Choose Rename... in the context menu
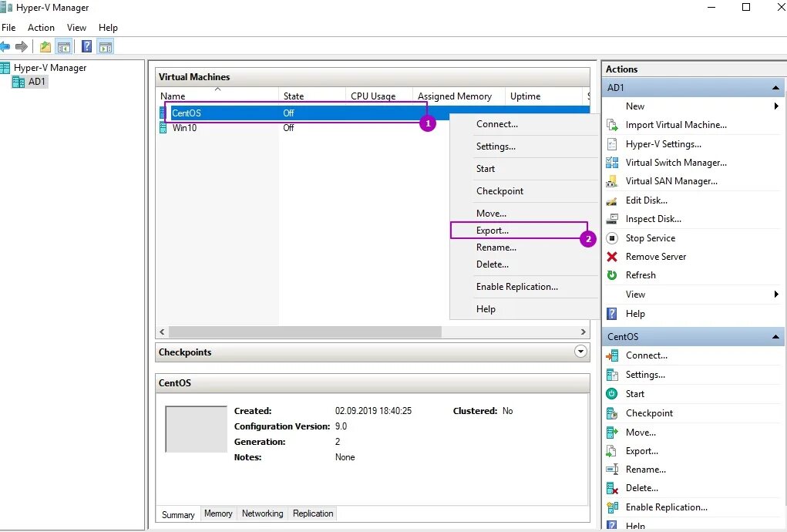 pyautogui.click(x=524, y=247)
